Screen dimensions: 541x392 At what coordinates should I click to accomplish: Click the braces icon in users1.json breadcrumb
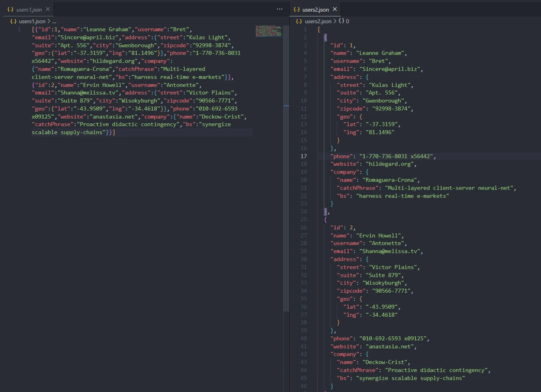(x=13, y=21)
